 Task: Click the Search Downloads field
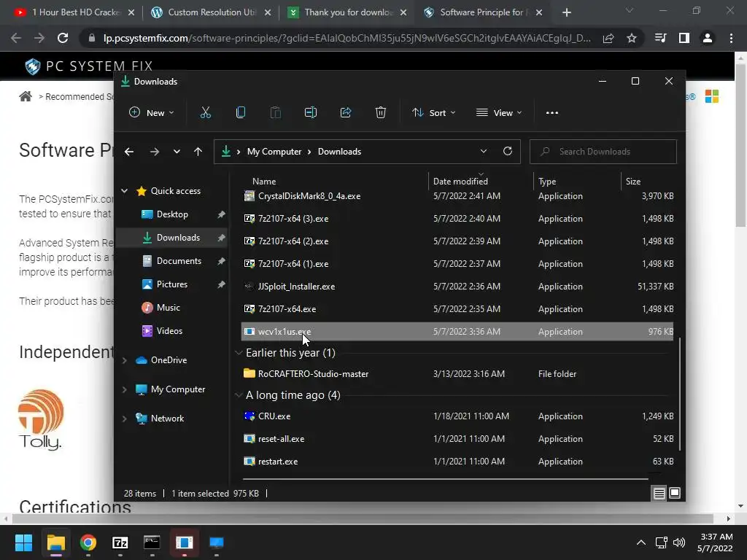tap(603, 152)
